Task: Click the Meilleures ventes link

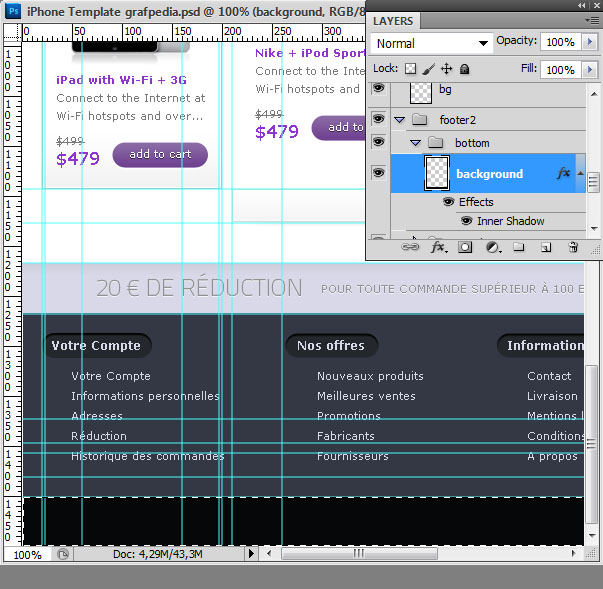Action: pyautogui.click(x=366, y=396)
